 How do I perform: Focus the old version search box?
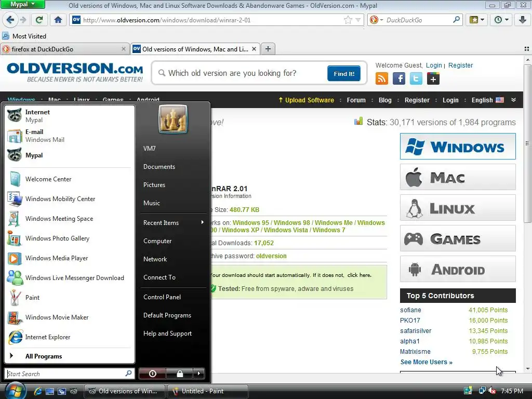241,73
